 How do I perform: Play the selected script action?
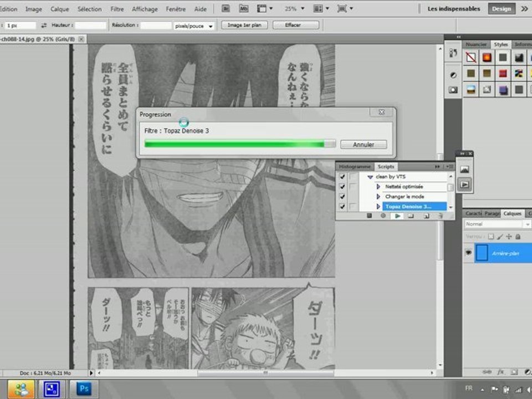(397, 216)
